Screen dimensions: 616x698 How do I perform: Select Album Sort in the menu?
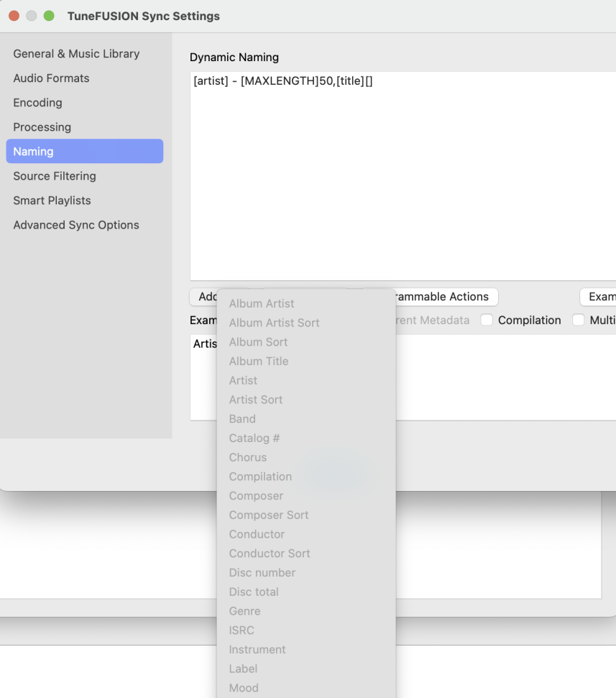(x=306, y=342)
